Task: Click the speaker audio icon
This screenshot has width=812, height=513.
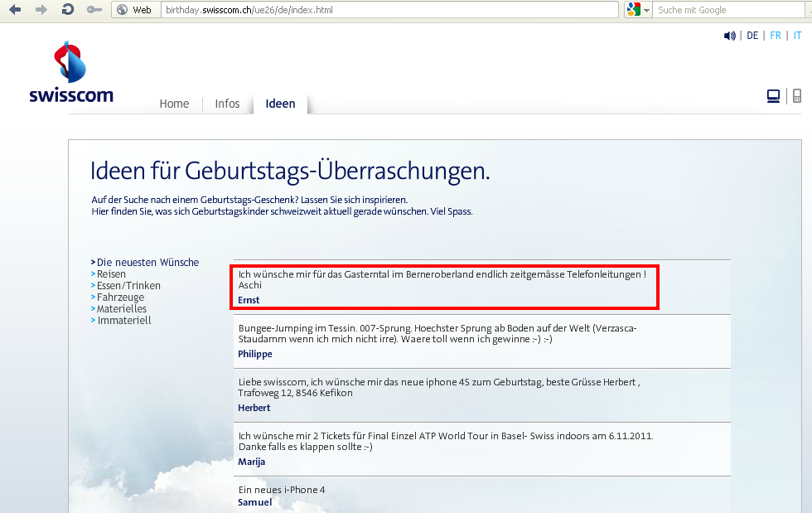Action: pos(730,36)
